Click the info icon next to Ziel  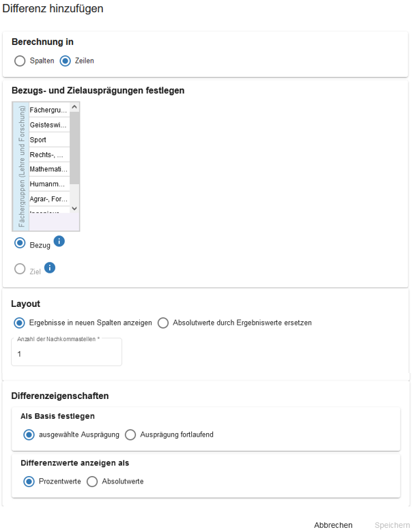pyautogui.click(x=49, y=267)
